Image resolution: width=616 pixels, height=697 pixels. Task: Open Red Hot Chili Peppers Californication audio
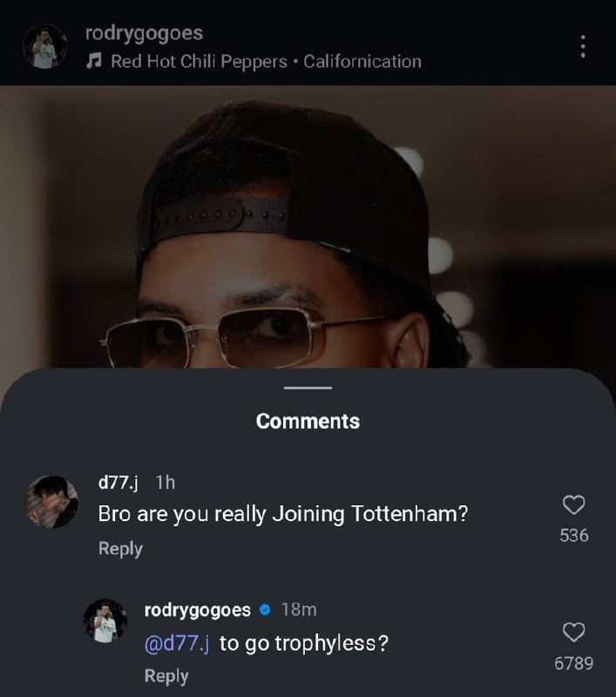(266, 61)
